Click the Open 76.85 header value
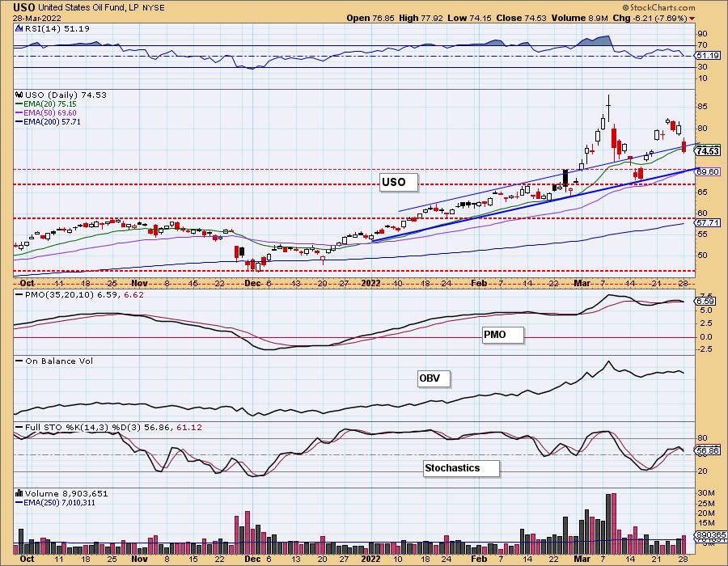 pyautogui.click(x=370, y=18)
